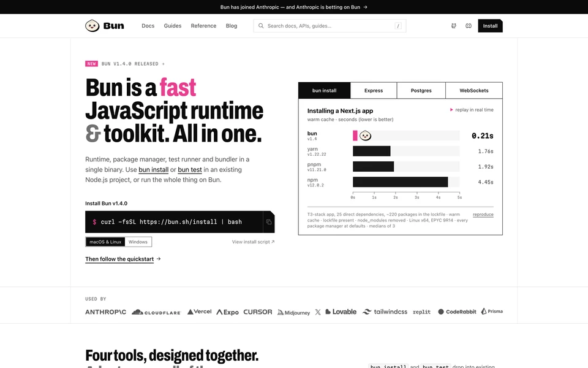The width and height of the screenshot is (588, 368).
Task: Click the Bun mascot on benchmark bar
Action: click(x=365, y=136)
